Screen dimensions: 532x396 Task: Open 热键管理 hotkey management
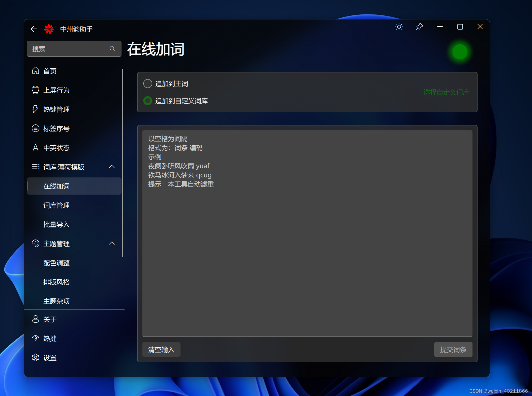pos(56,109)
